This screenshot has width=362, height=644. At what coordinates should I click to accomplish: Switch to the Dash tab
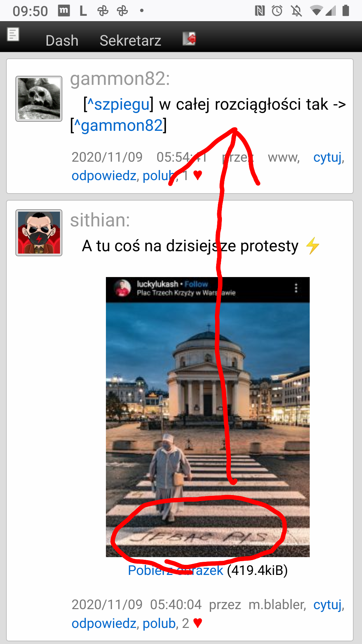pyautogui.click(x=62, y=41)
